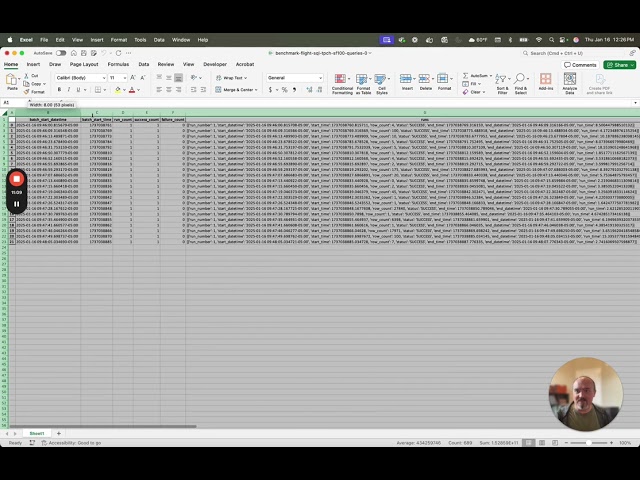Center text horizontally
This screenshot has width=640, height=480.
pos(169,89)
